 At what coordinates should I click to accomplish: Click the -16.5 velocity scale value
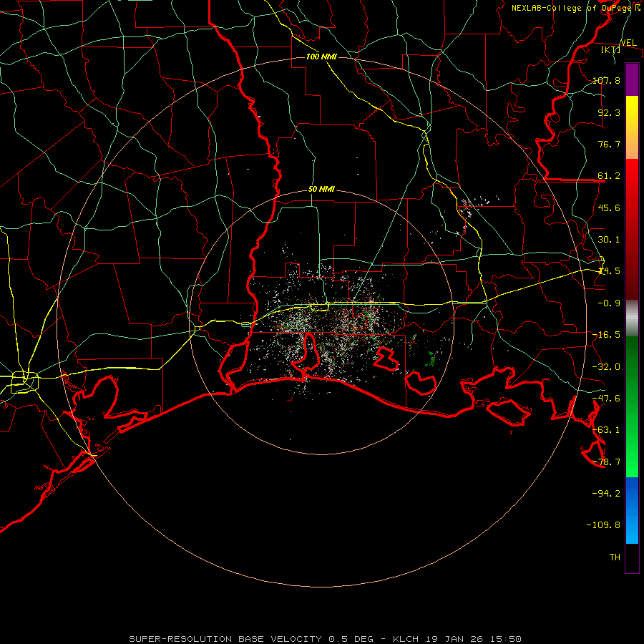click(607, 335)
